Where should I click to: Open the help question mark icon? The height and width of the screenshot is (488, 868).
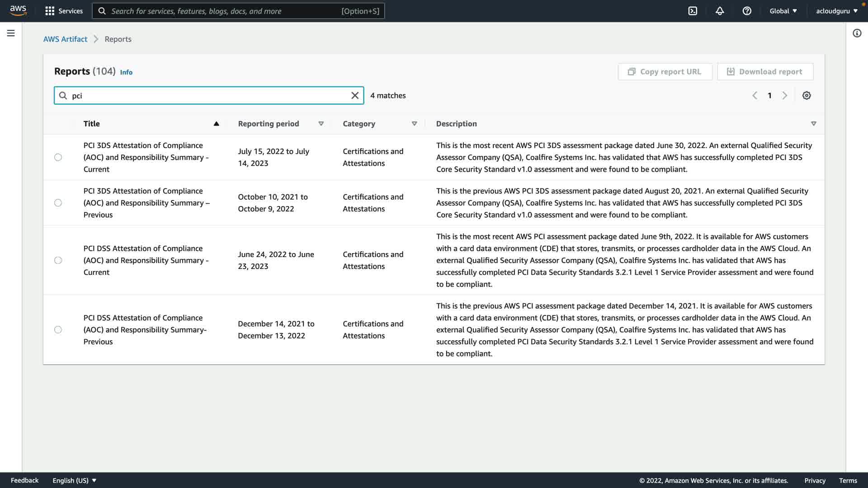(747, 11)
